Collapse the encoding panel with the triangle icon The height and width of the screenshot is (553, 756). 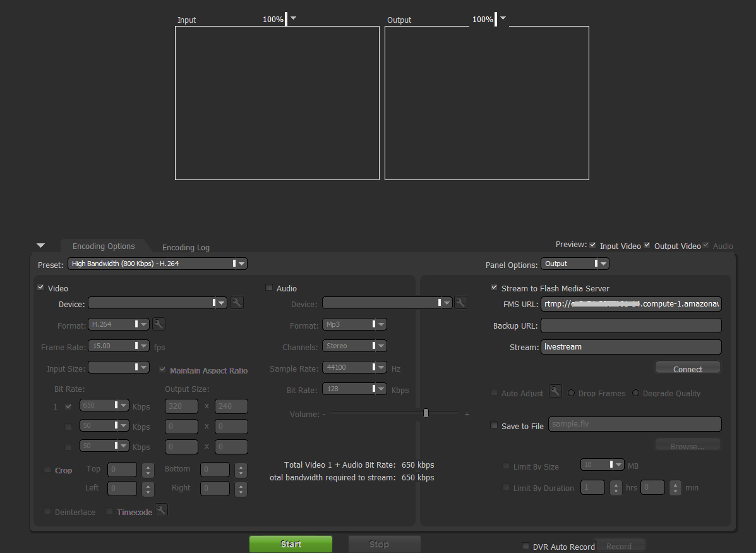pyautogui.click(x=41, y=246)
